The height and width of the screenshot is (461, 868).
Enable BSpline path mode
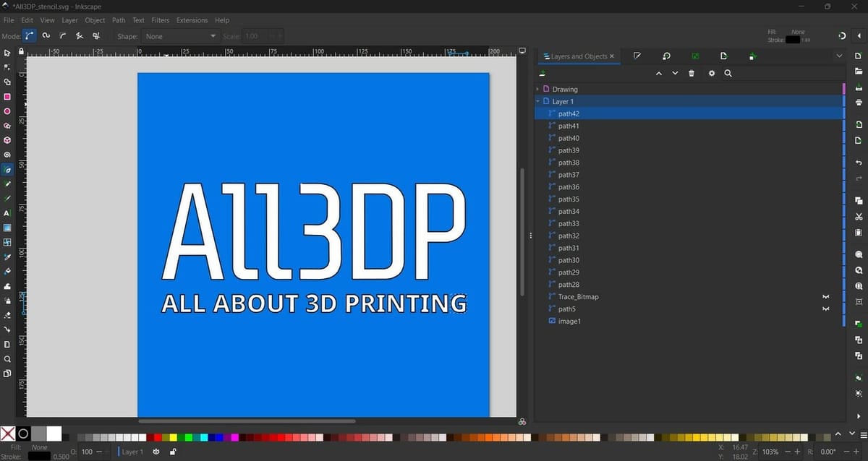tap(63, 35)
